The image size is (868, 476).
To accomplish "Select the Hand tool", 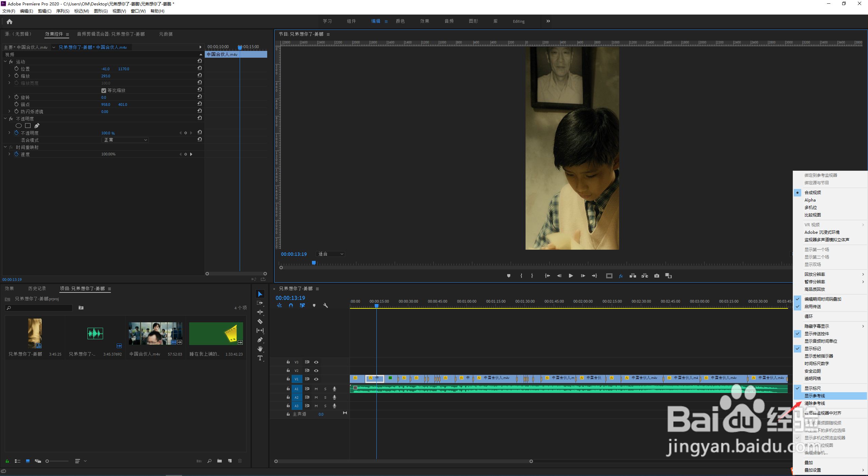I will pos(260,349).
